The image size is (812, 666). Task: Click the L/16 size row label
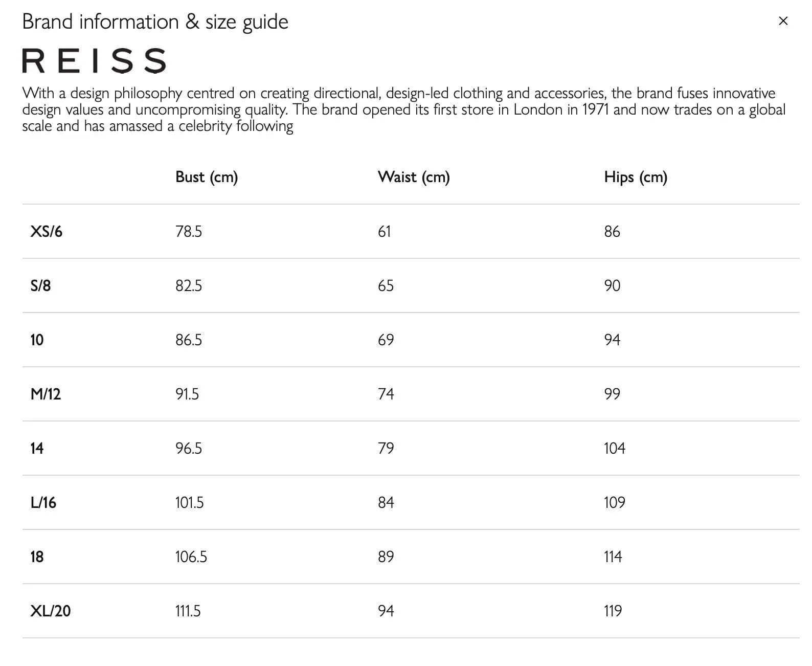(x=43, y=503)
